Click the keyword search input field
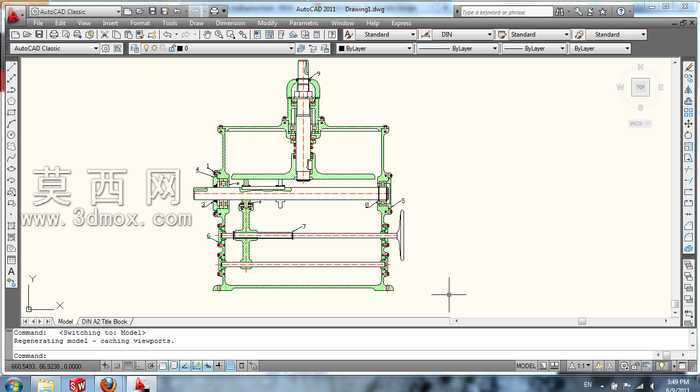The image size is (700, 392). [507, 12]
